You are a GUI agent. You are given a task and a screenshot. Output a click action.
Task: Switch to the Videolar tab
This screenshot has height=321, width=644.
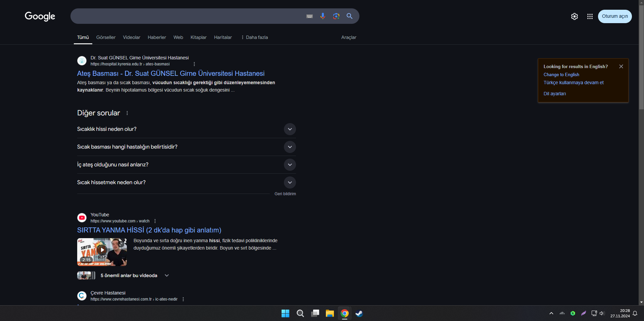(x=132, y=37)
